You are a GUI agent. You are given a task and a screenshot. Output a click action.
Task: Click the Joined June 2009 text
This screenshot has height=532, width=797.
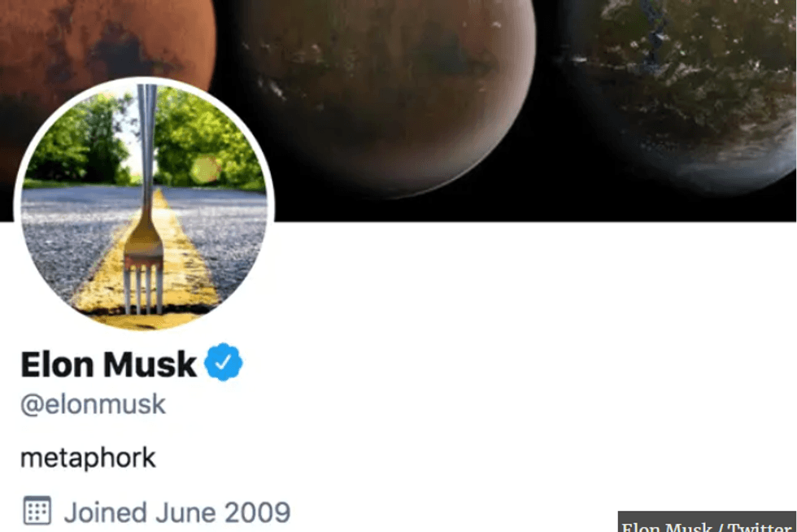[177, 512]
